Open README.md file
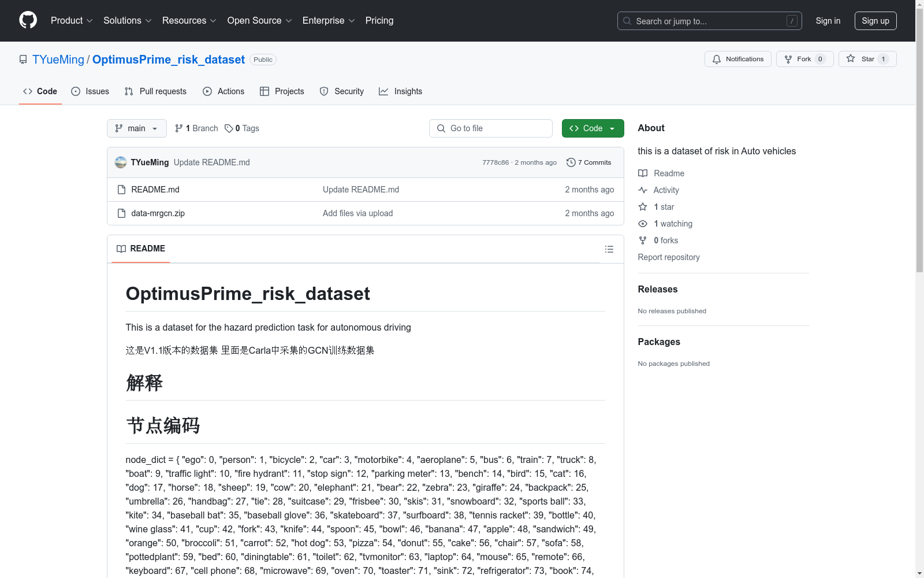The width and height of the screenshot is (924, 578). [155, 190]
